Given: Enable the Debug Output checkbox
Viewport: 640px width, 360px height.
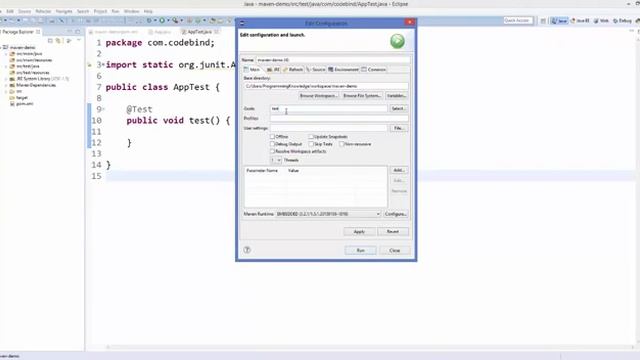Looking at the screenshot, I should coord(272,144).
